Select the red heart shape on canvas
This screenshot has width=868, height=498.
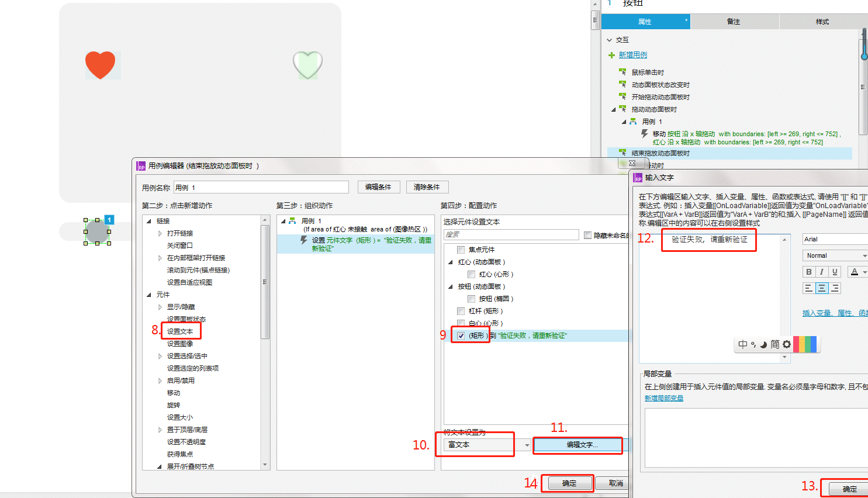[x=101, y=64]
